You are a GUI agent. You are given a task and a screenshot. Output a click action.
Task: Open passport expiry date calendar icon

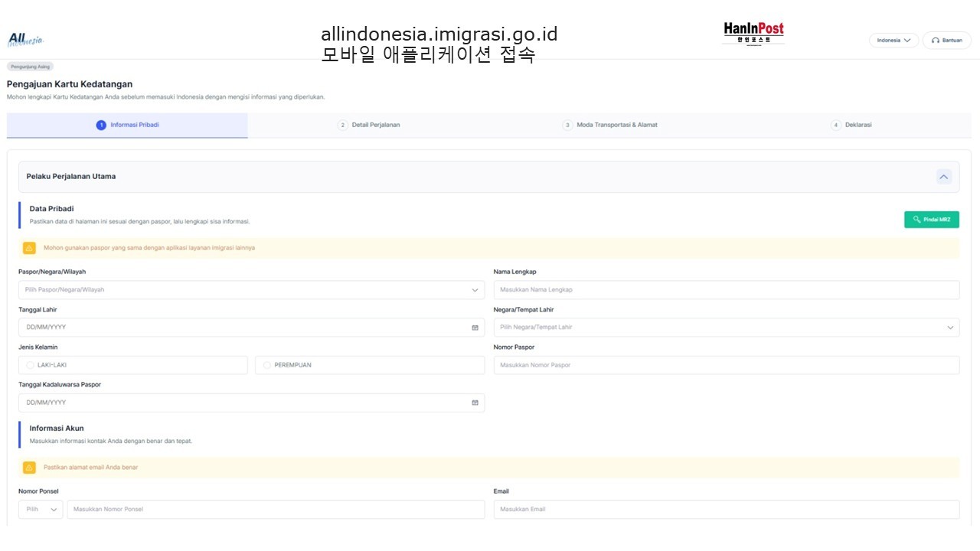(475, 403)
